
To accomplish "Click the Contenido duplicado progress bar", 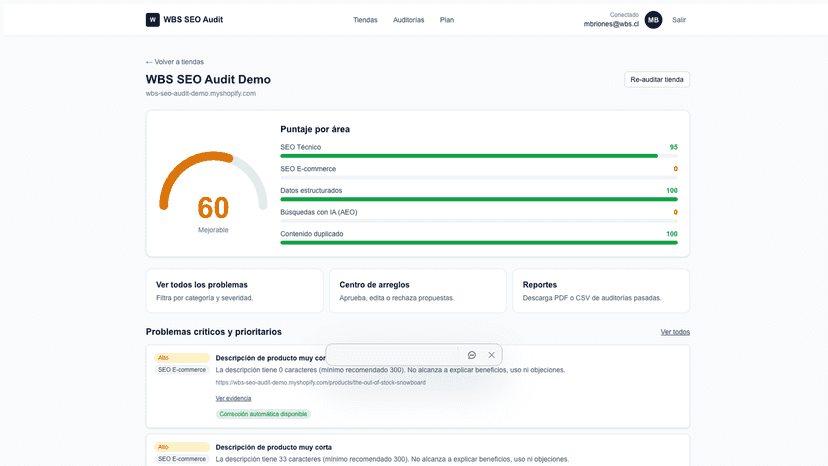I will click(x=478, y=243).
